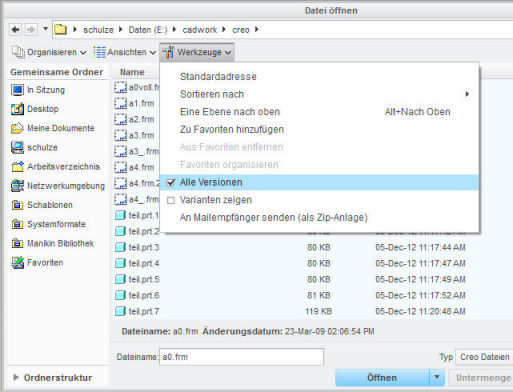Expand the arrow after 'creo' in path
The image size is (513, 392).
pyautogui.click(x=257, y=29)
